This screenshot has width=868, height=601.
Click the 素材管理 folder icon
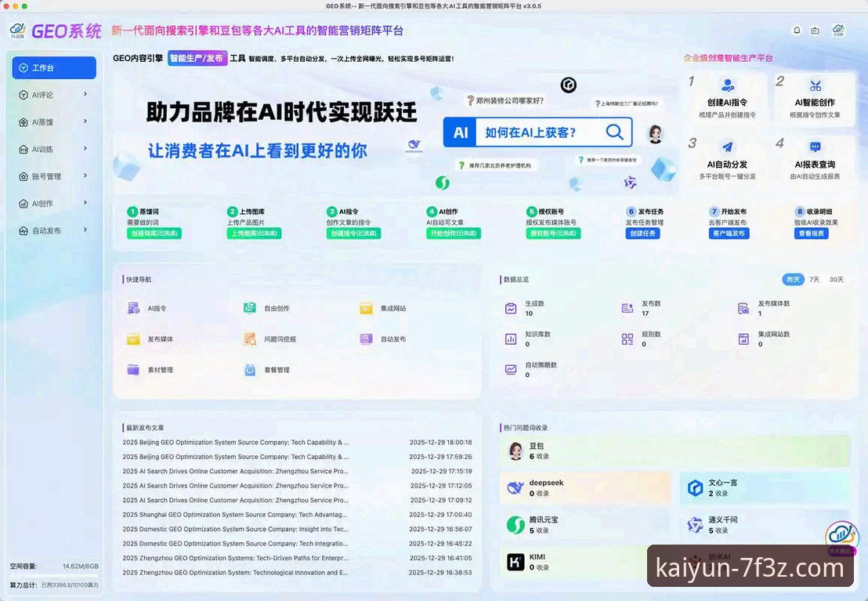133,369
